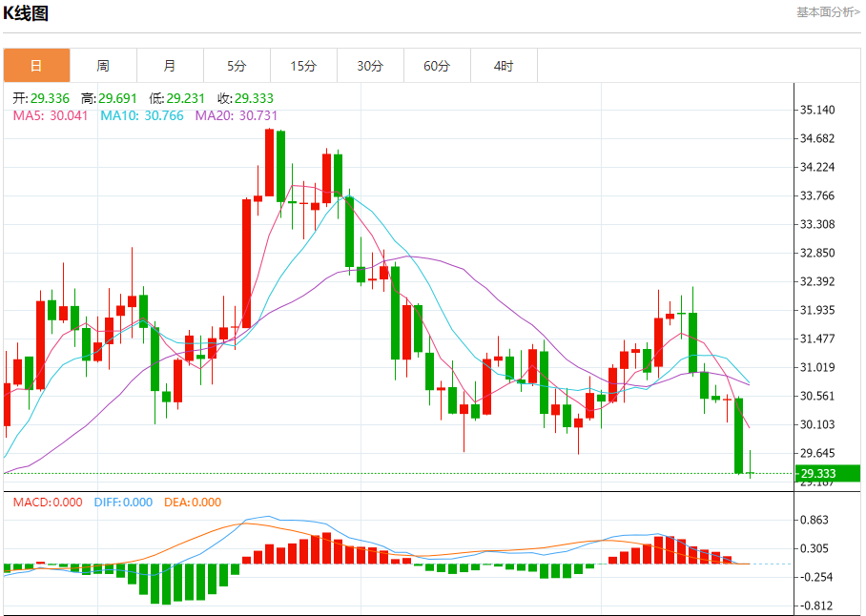Click the 29.645 price axis label
The image size is (866, 616).
[817, 454]
